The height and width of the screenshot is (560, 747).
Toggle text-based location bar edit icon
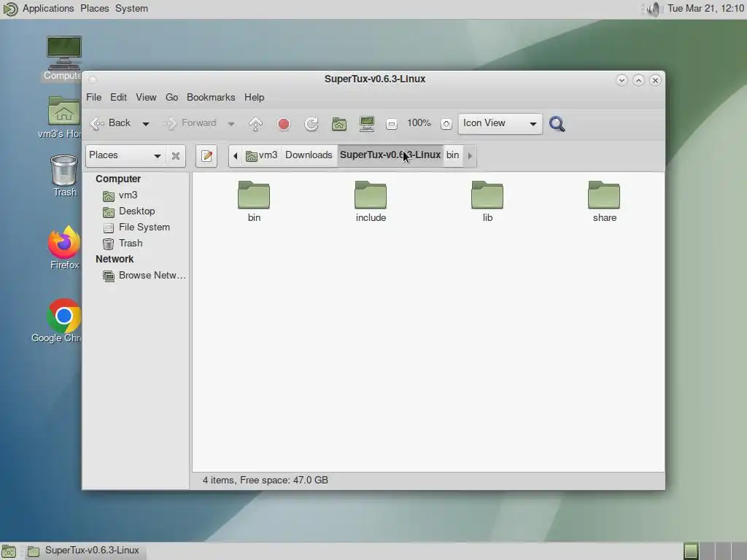pyautogui.click(x=206, y=156)
